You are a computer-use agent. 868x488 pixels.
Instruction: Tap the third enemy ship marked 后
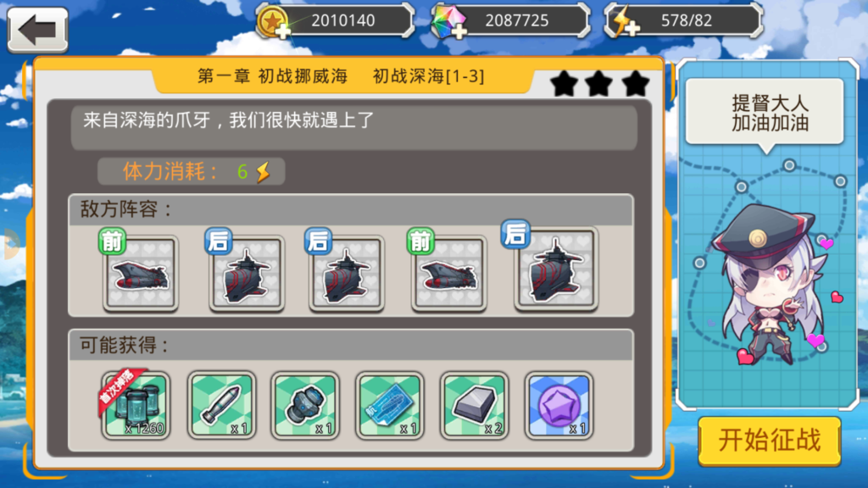[347, 274]
